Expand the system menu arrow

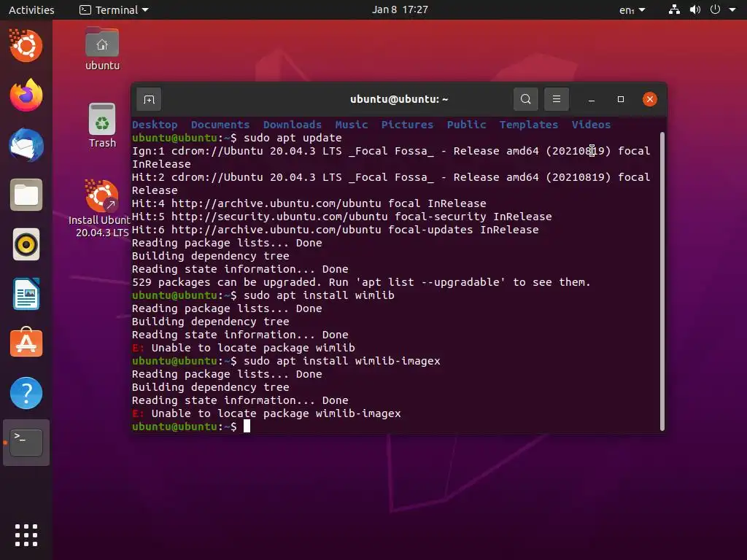[x=732, y=9]
